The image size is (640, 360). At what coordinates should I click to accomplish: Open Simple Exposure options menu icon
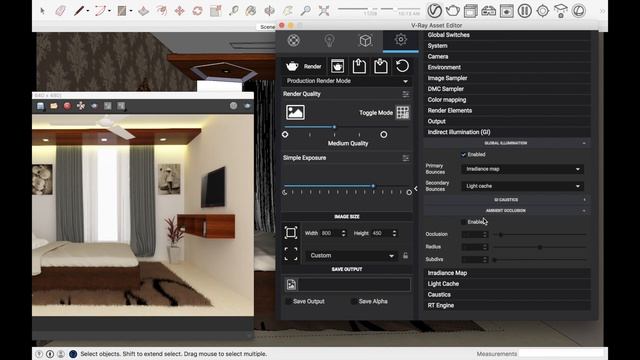pos(405,158)
